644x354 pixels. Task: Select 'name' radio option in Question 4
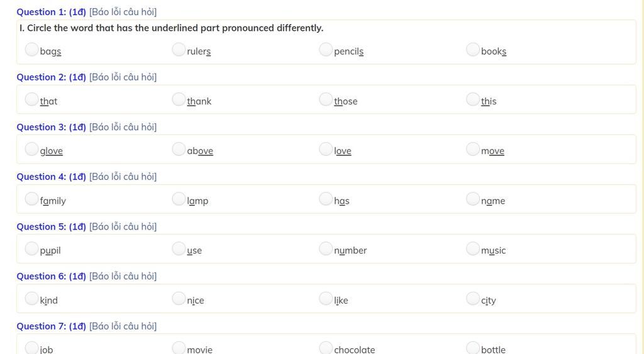click(x=473, y=199)
